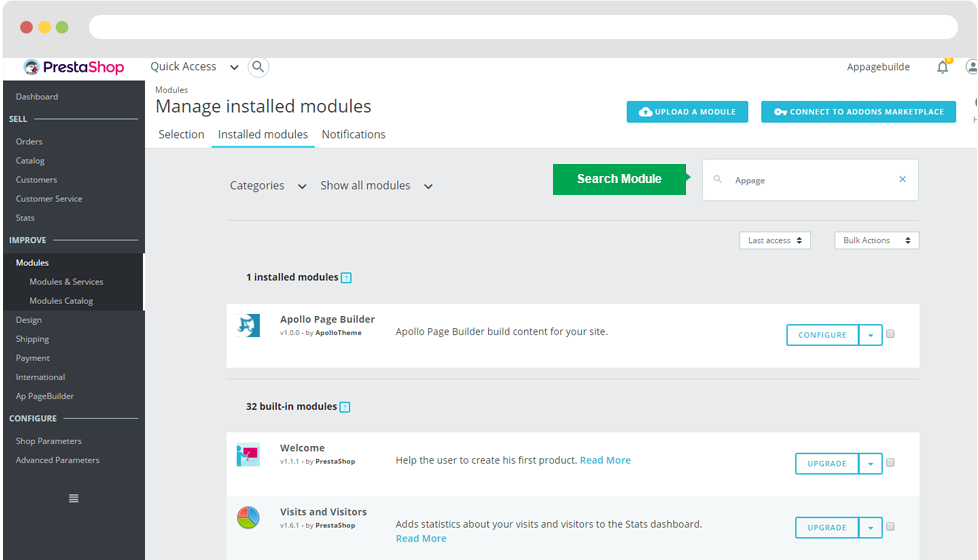The image size is (978, 560).
Task: Click the ApolloTheme author name
Action: [338, 333]
